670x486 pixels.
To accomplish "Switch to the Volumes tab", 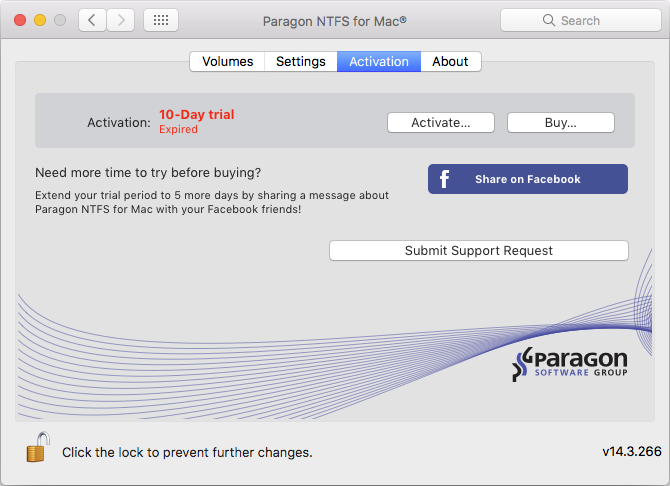I will point(227,62).
